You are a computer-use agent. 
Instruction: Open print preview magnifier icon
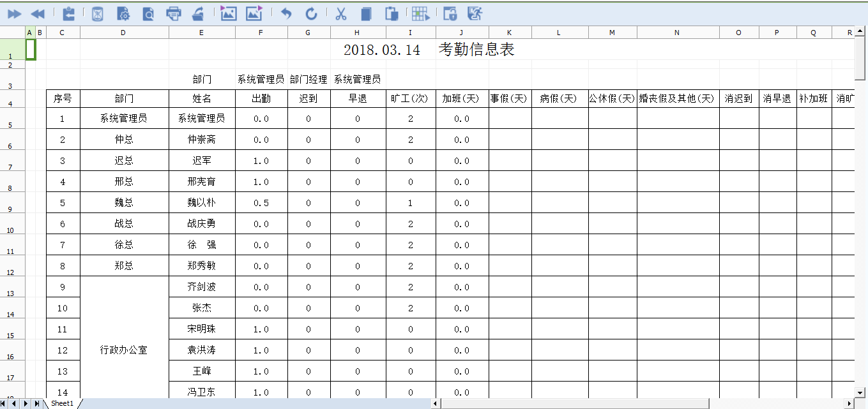[148, 13]
